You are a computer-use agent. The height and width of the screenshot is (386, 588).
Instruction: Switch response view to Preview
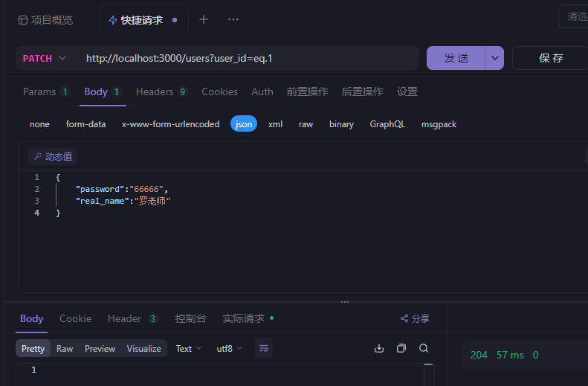[100, 349]
